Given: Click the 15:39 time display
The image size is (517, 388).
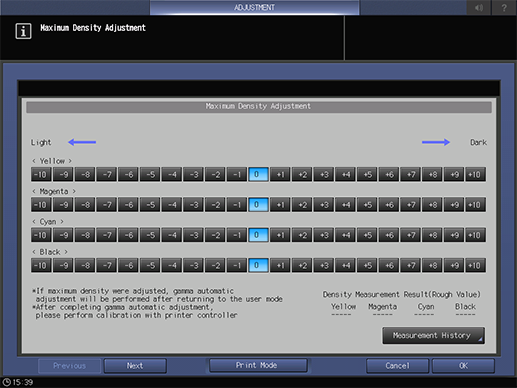Looking at the screenshot, I should tap(23, 382).
